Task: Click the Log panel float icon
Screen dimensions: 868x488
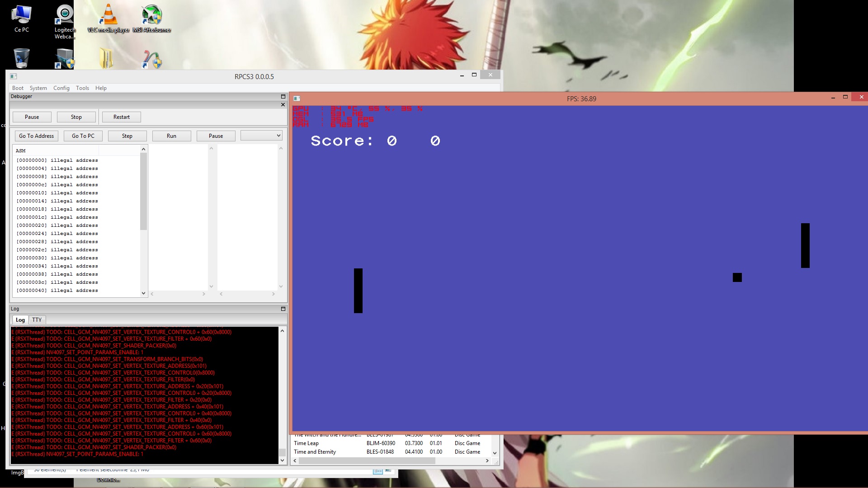Action: click(x=283, y=309)
